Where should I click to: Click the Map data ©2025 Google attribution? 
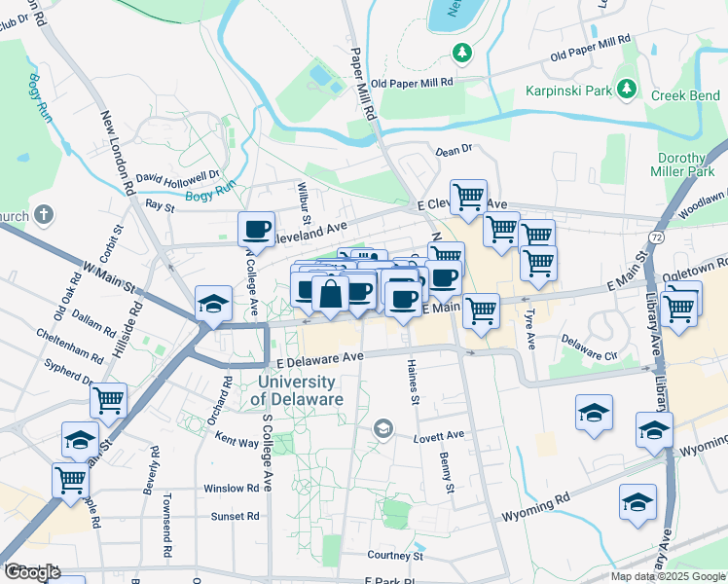[669, 577]
